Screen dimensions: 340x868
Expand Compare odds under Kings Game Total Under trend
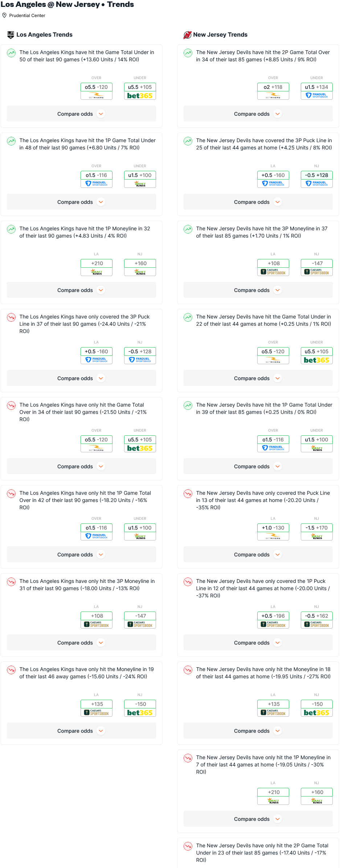pos(81,114)
